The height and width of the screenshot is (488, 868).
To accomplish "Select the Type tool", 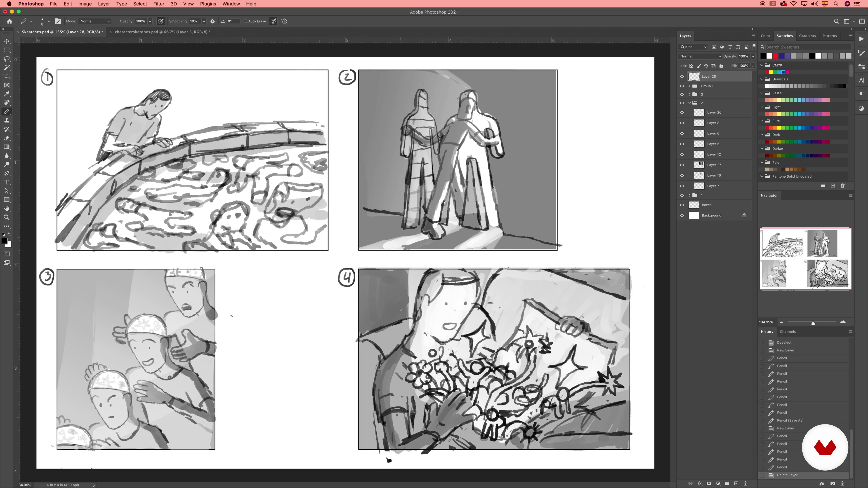I will pyautogui.click(x=7, y=182).
